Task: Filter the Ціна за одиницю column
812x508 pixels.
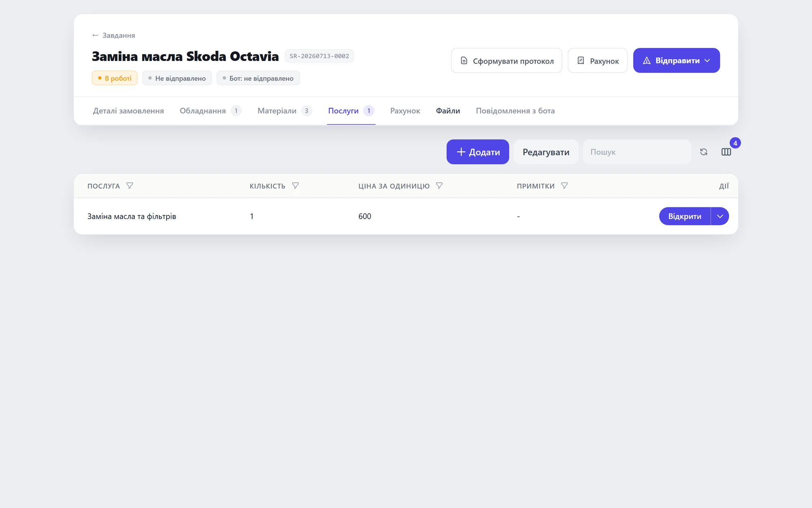Action: point(439,186)
